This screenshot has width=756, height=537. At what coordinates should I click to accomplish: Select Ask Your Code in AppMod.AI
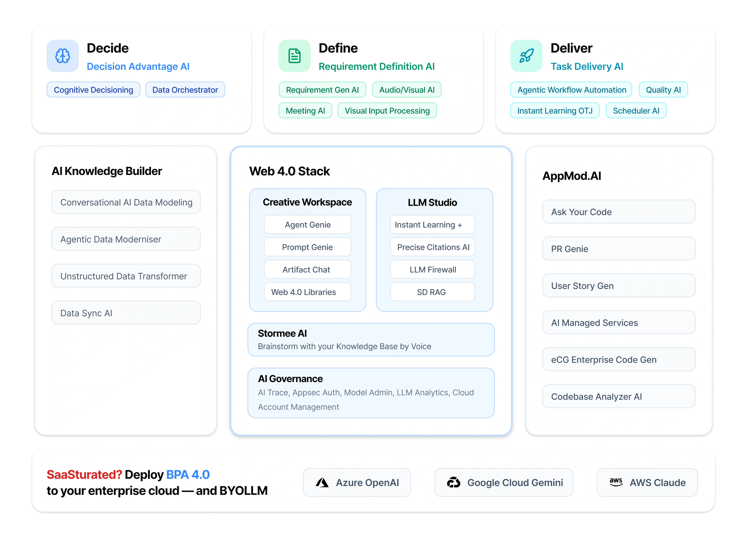pyautogui.click(x=619, y=212)
